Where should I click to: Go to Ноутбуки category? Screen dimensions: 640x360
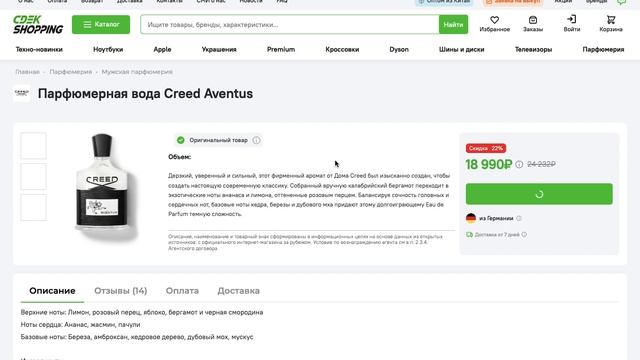(x=108, y=49)
